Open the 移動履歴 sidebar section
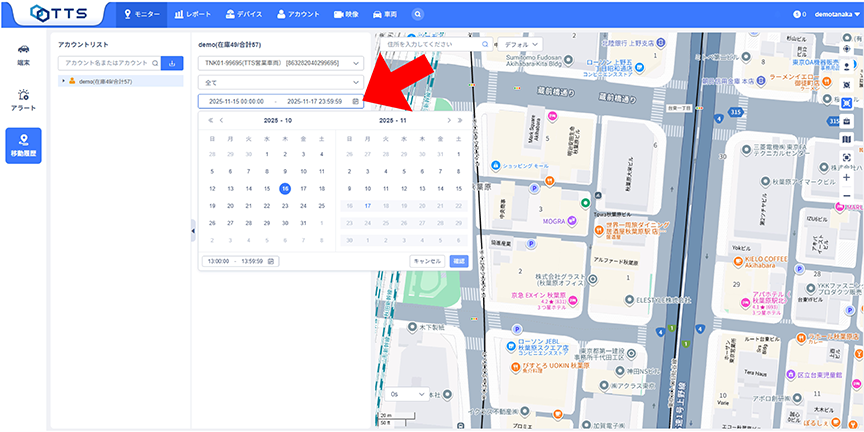This screenshot has height=432, width=864. [23, 145]
